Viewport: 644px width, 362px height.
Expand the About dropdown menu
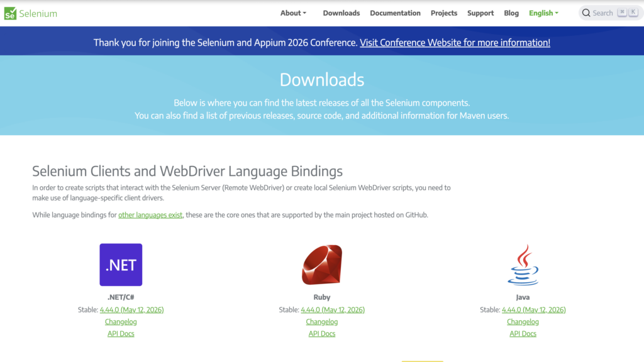293,13
